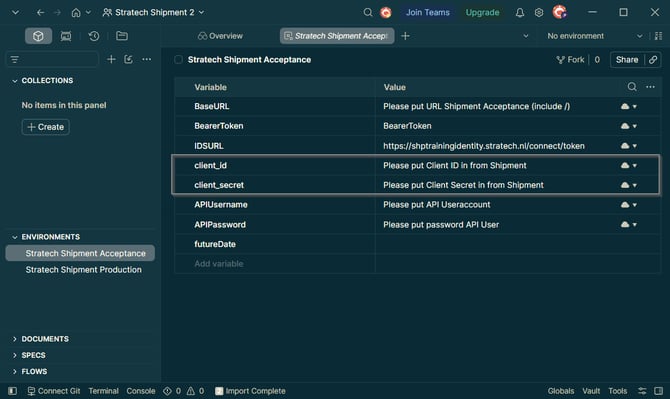Copy link with the chain icon
The image size is (670, 399).
(x=653, y=60)
